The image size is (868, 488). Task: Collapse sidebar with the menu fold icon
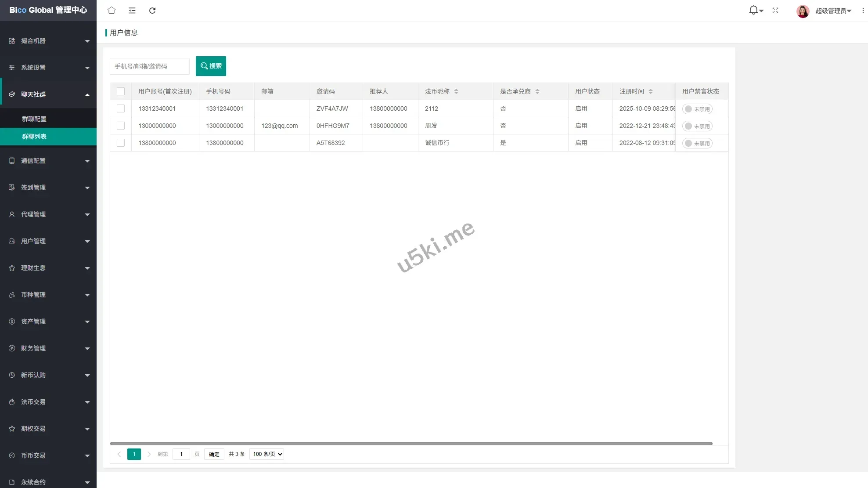click(132, 10)
